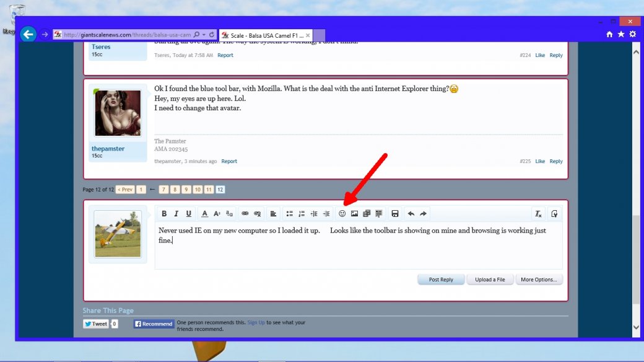Open the font family option

tap(229, 213)
